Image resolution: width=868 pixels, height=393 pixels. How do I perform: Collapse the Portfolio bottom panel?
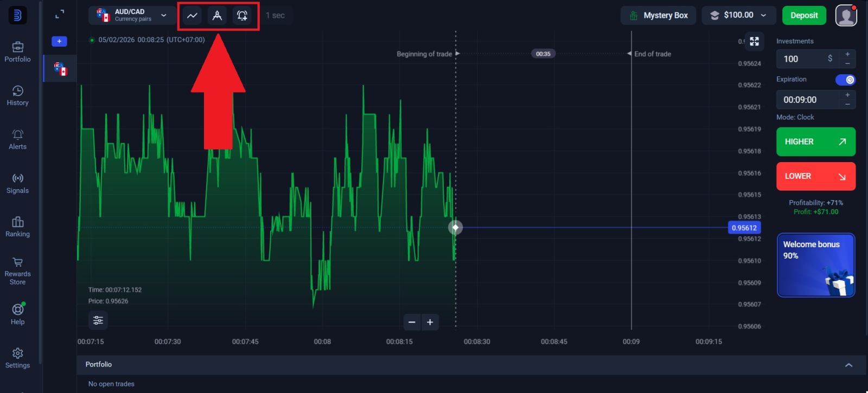click(848, 365)
